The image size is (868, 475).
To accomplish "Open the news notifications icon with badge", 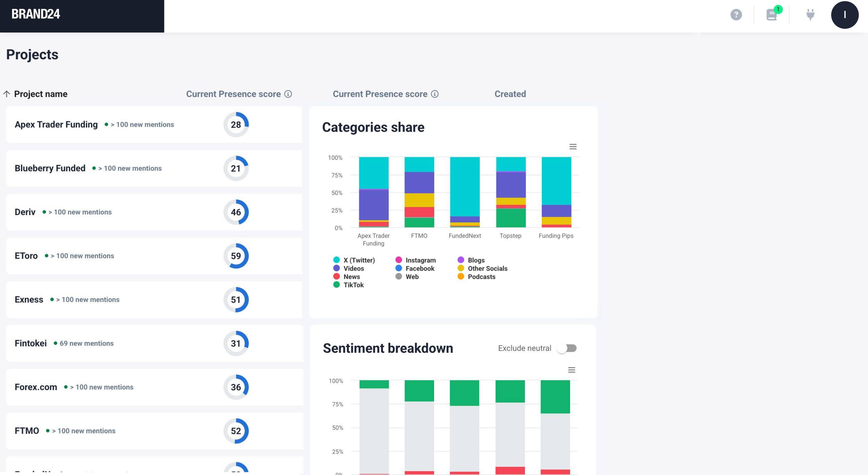I will [x=772, y=15].
